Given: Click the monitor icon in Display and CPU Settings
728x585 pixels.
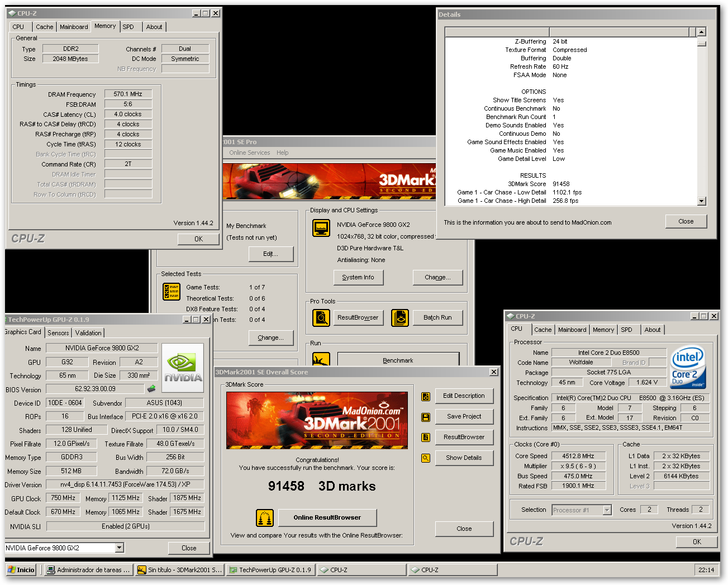Looking at the screenshot, I should 321,228.
